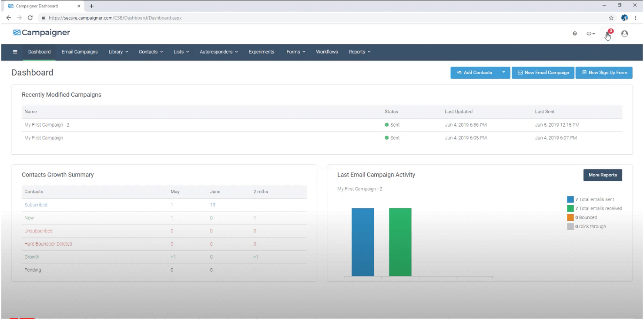View site security padlock info

pyautogui.click(x=44, y=18)
